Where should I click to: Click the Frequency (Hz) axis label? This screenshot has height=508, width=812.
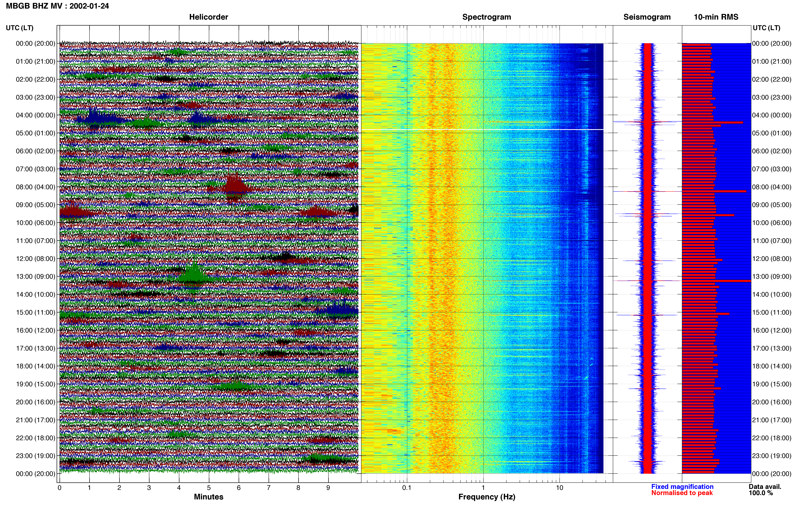[487, 497]
